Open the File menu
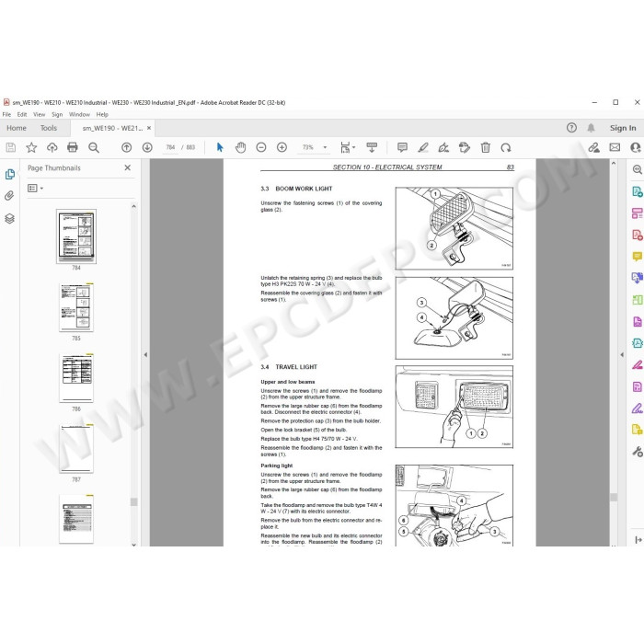This screenshot has height=644, width=644. click(6, 115)
